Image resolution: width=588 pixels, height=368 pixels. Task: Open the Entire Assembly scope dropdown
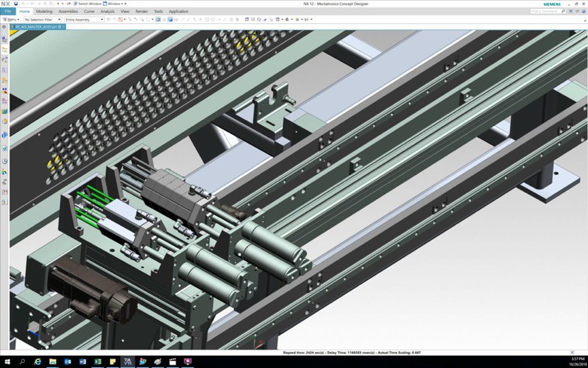coord(84,19)
